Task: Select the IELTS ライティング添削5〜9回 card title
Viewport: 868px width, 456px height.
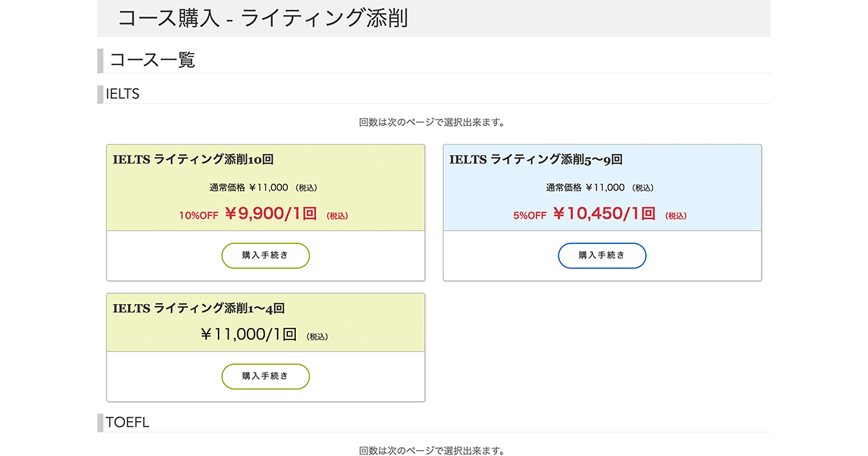Action: (536, 160)
